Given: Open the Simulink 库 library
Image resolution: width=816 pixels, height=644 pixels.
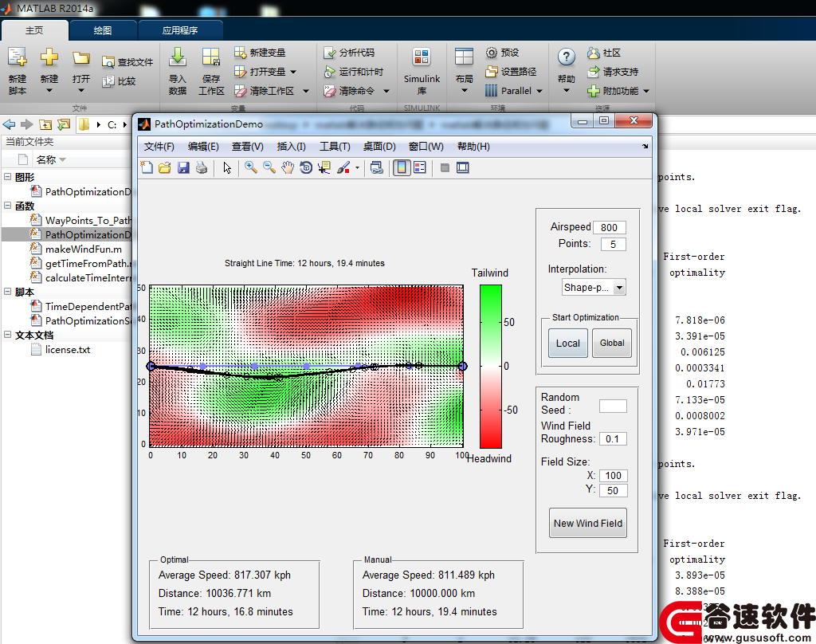Looking at the screenshot, I should [422, 70].
